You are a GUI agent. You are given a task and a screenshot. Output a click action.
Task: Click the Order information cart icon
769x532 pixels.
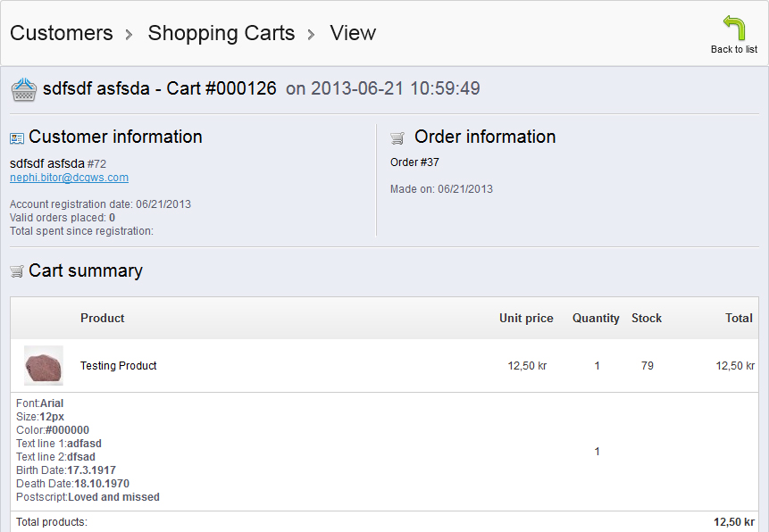coord(397,138)
